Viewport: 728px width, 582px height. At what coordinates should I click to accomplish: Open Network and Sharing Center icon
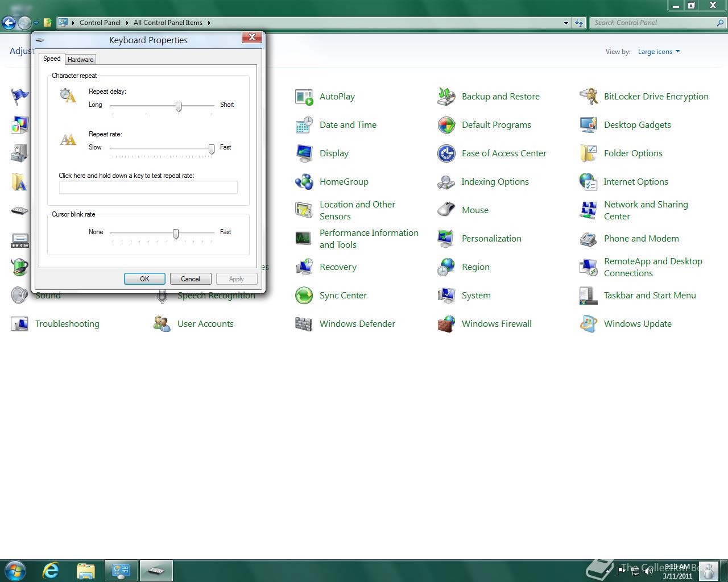(x=589, y=210)
